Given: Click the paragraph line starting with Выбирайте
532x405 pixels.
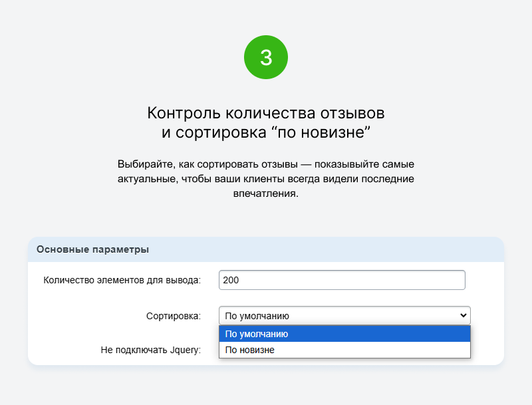Looking at the screenshot, I should (266, 164).
